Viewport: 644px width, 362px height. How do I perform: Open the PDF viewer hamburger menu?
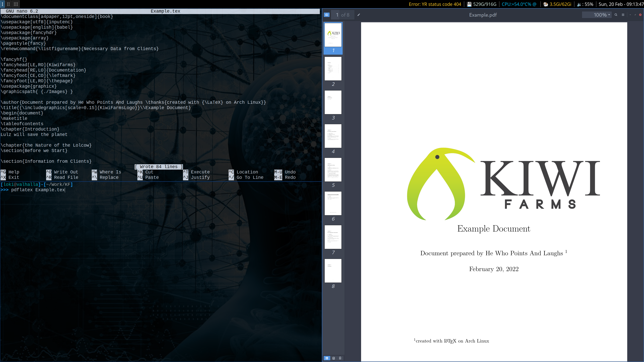[623, 15]
